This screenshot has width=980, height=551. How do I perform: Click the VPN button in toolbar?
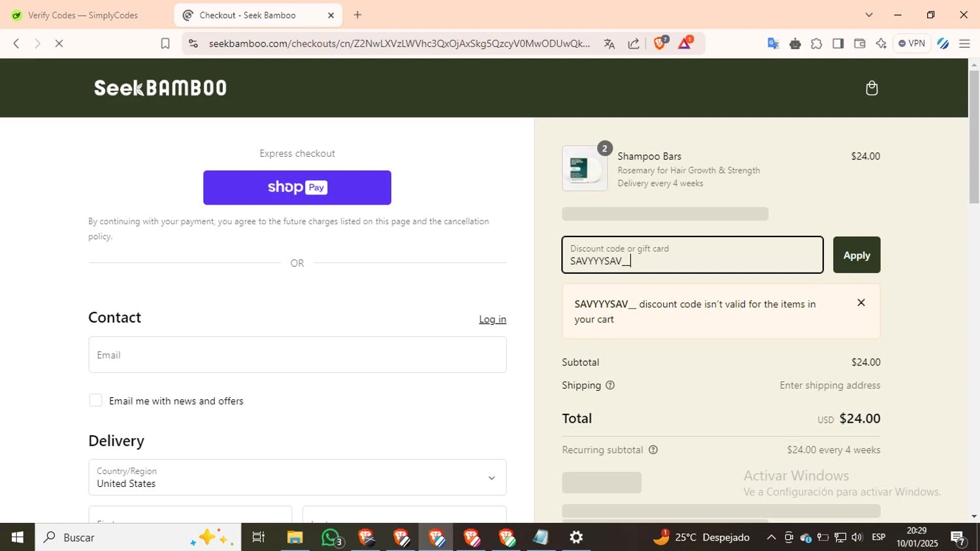[912, 44]
